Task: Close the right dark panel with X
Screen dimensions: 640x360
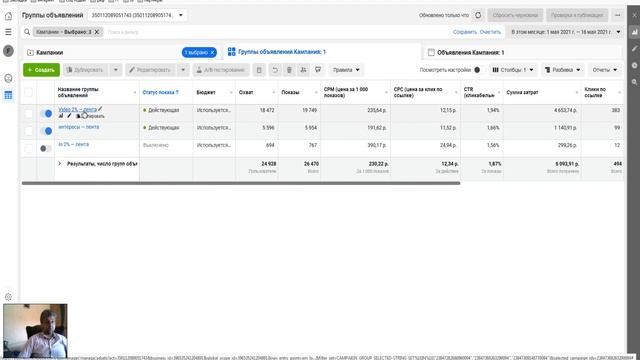Action: pyautogui.click(x=634, y=15)
